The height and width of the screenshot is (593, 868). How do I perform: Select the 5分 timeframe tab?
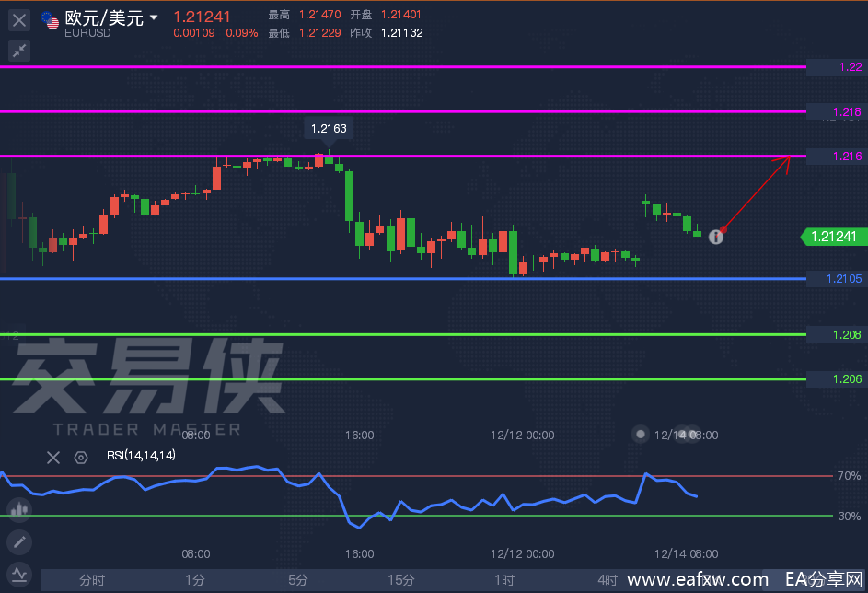pyautogui.click(x=297, y=580)
